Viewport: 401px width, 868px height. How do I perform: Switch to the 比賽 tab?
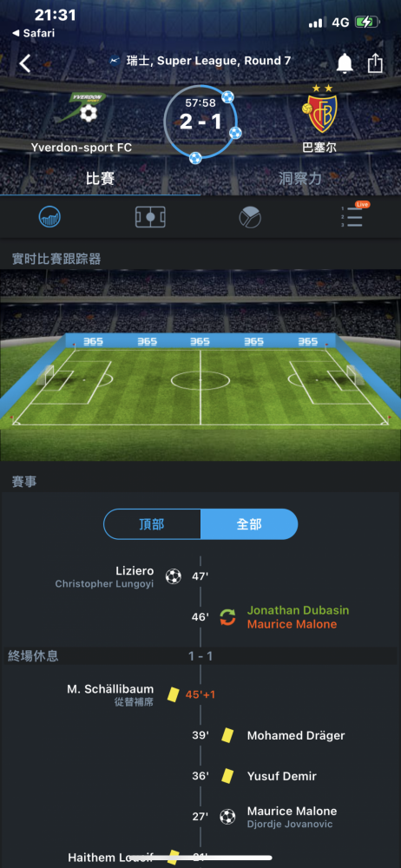pyautogui.click(x=101, y=178)
